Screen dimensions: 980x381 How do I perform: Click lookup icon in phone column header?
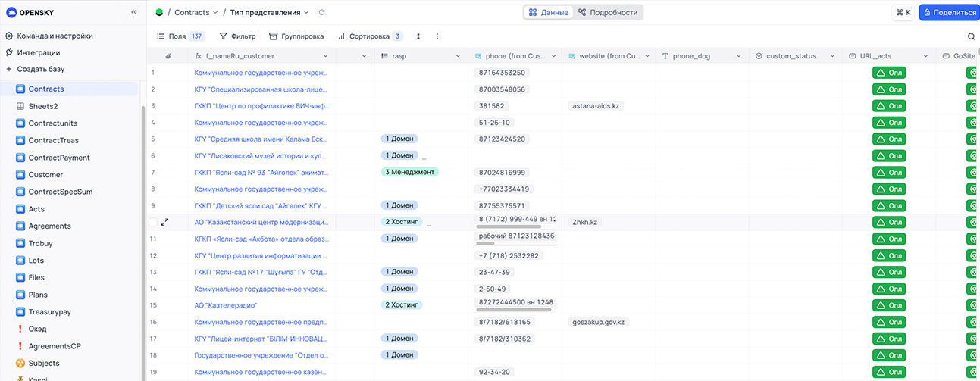(478, 56)
